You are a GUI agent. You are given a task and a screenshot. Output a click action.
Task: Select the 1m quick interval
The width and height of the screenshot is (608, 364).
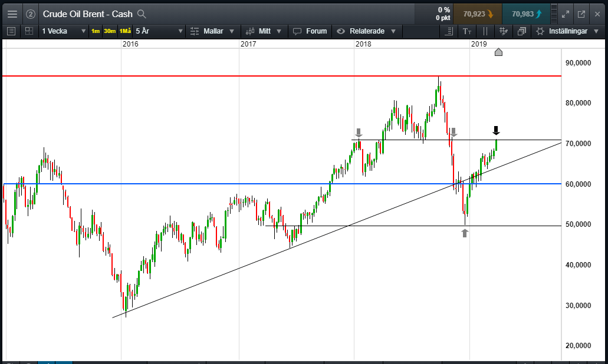click(96, 31)
